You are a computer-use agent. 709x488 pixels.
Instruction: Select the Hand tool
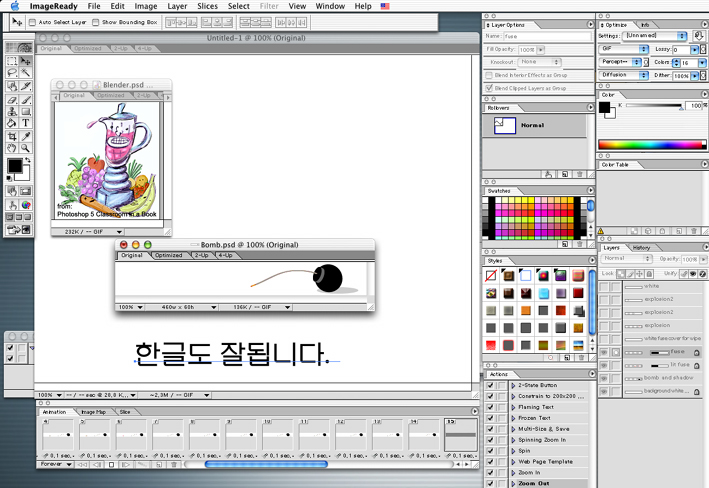[12, 148]
